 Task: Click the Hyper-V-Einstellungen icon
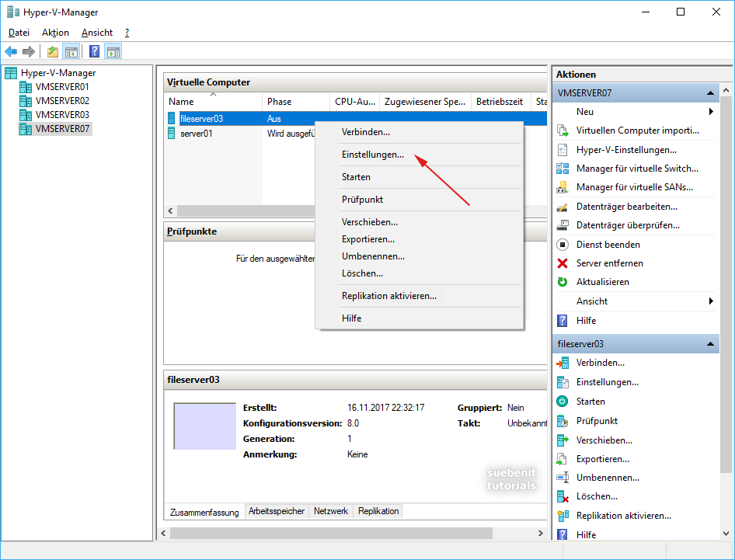563,150
